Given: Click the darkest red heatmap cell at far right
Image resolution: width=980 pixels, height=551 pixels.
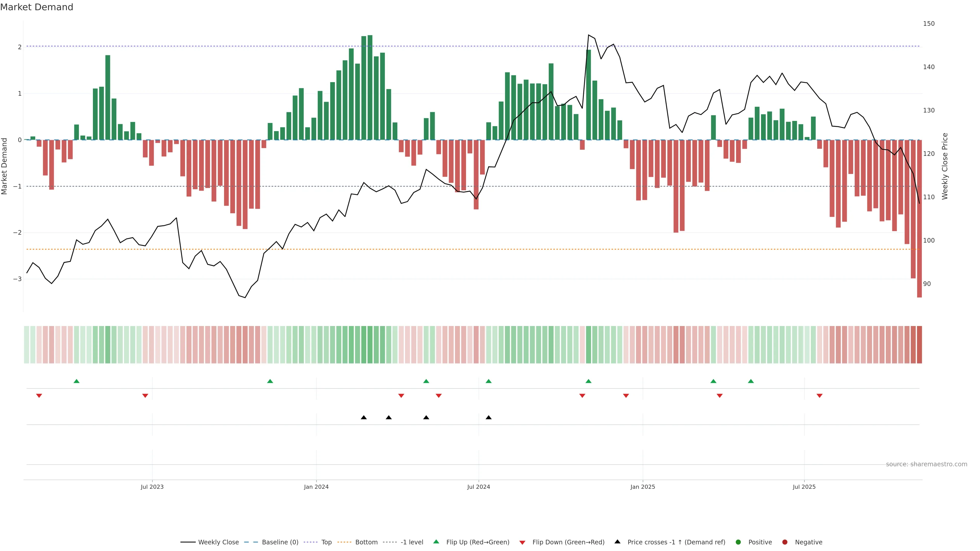Looking at the screenshot, I should coord(919,345).
